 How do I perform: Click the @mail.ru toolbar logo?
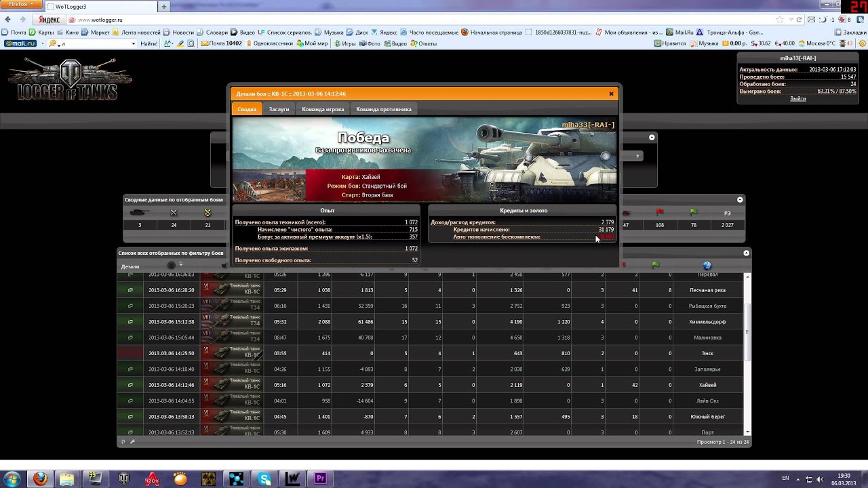tap(20, 43)
